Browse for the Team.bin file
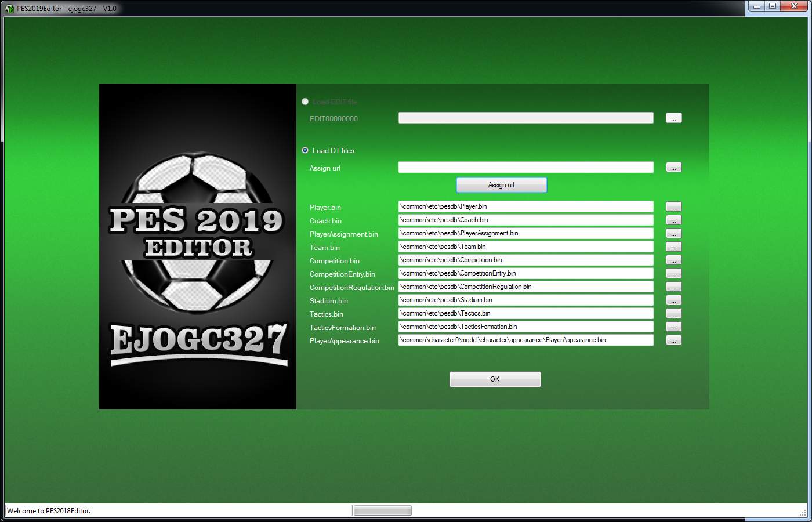 tap(673, 246)
